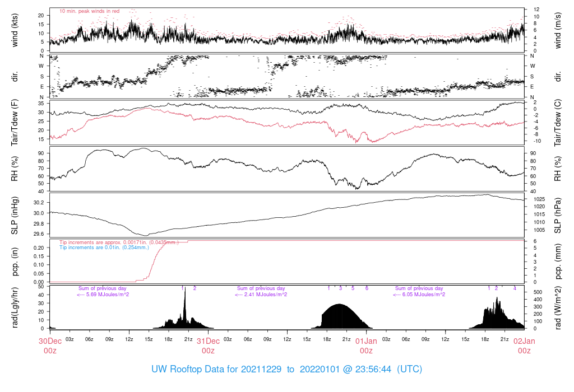Viewport: 574px width, 392px height.
Task: Select the 'rad (W/m^2)' axis label
Action: tap(558, 307)
